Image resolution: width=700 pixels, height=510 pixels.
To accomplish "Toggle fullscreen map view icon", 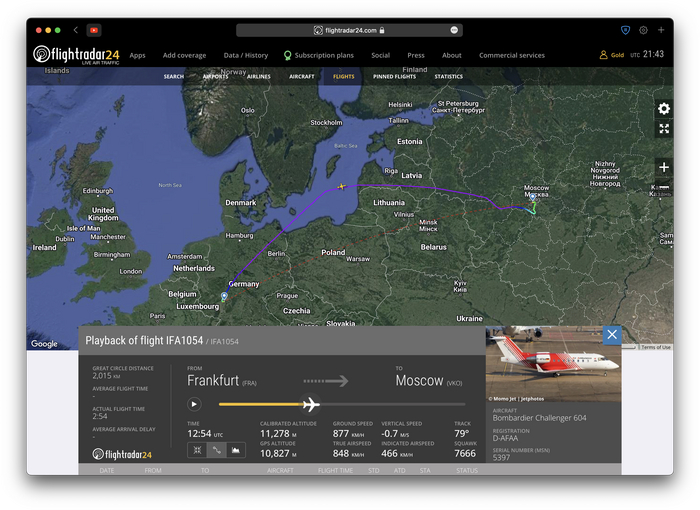I will pyautogui.click(x=664, y=129).
